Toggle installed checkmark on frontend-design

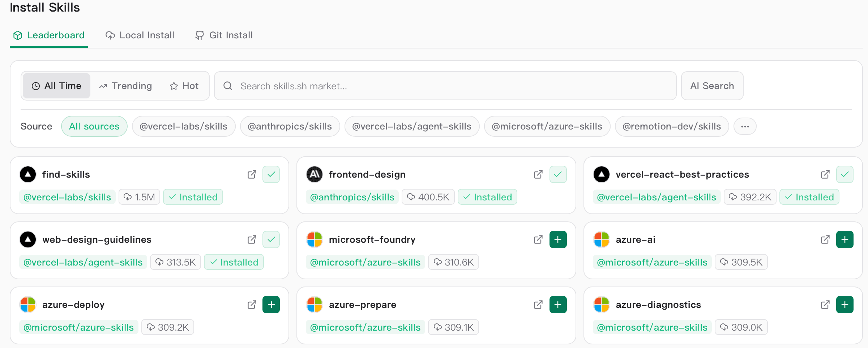click(x=558, y=174)
